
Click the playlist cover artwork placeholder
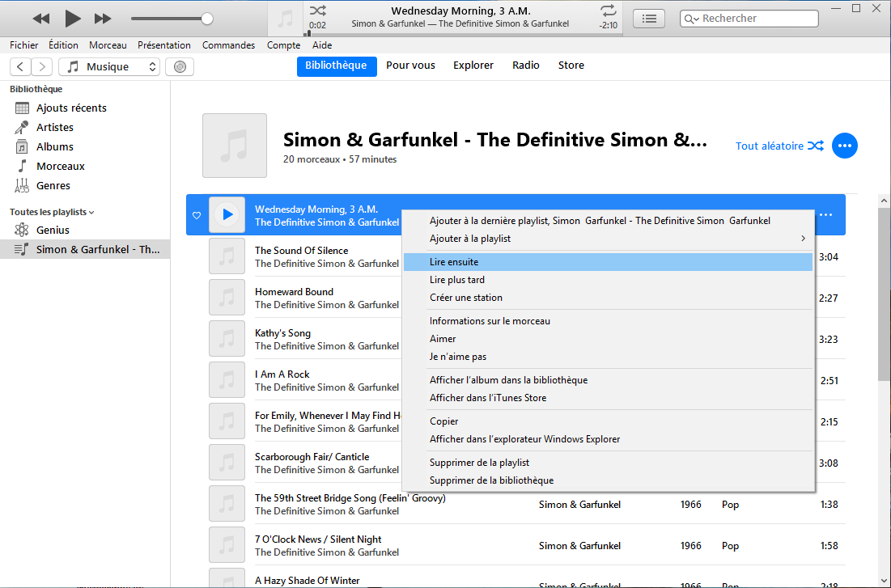tap(235, 146)
